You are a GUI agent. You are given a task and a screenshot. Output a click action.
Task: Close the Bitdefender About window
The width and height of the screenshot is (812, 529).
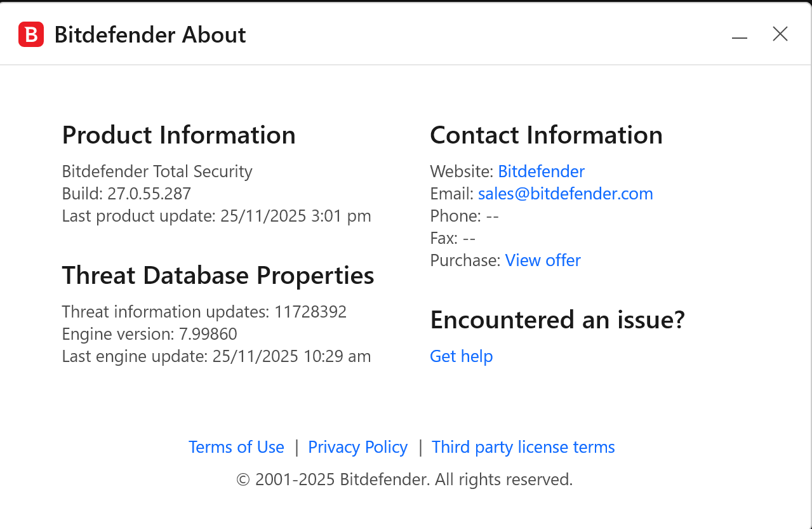point(780,34)
